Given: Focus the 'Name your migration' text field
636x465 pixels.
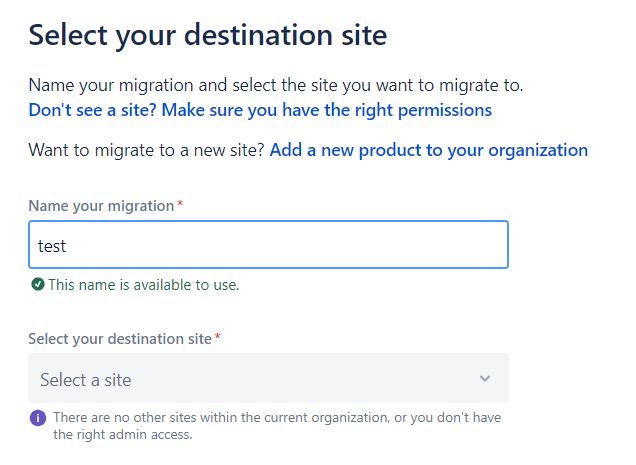Looking at the screenshot, I should (x=268, y=245).
